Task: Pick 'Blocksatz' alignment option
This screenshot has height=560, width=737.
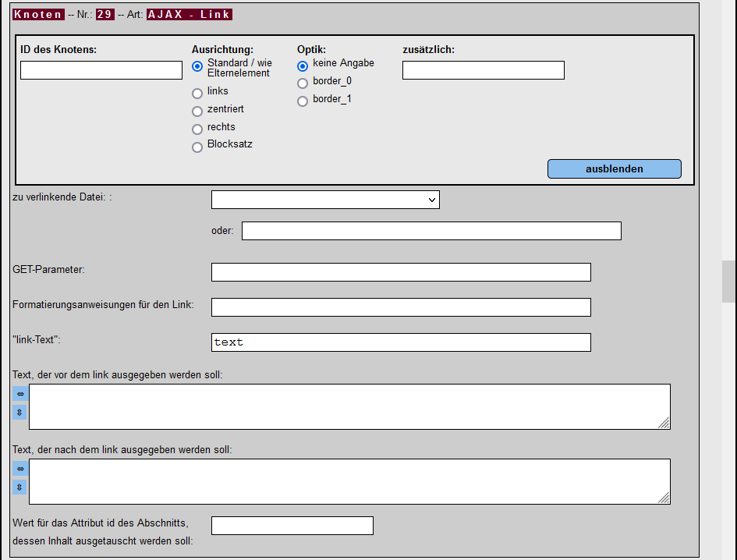Action: 197,147
